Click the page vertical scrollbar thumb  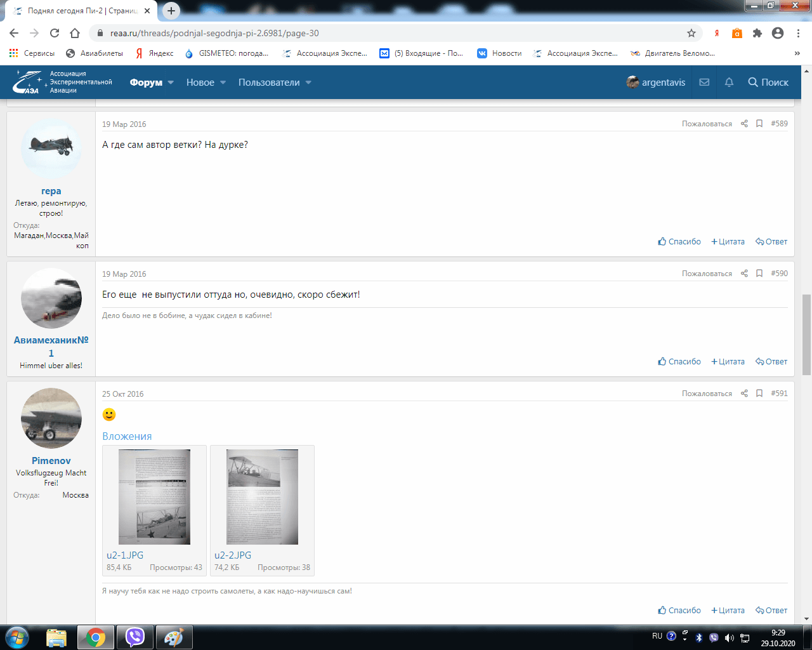tap(806, 335)
